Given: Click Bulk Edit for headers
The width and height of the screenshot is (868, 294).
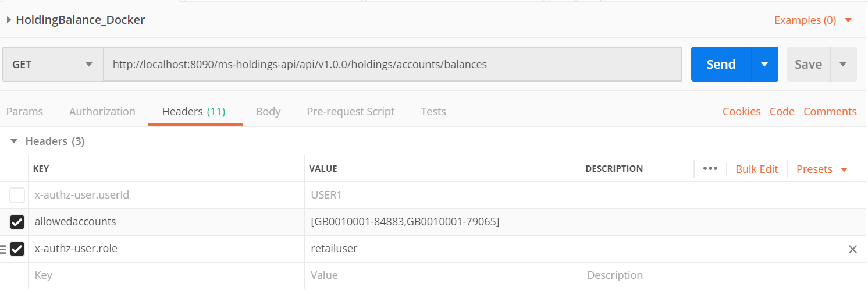Looking at the screenshot, I should [756, 169].
